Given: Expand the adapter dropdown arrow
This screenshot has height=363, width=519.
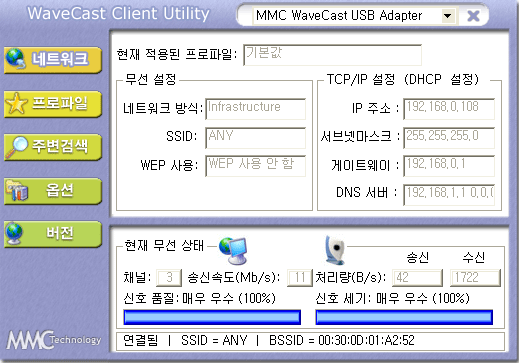Looking at the screenshot, I should click(x=448, y=16).
